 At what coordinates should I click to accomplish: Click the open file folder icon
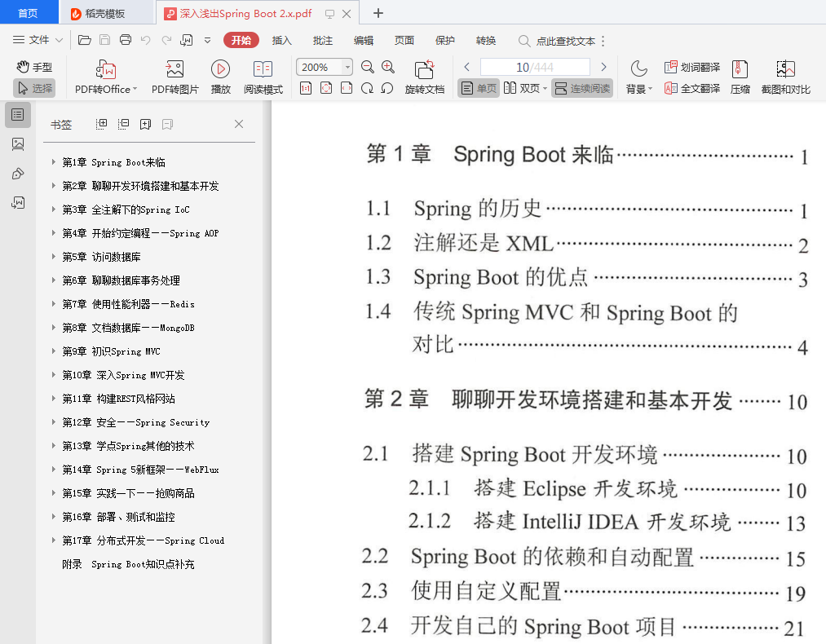[x=84, y=40]
